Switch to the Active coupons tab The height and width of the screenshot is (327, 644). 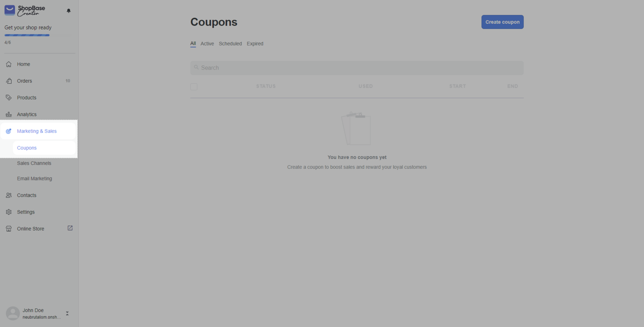tap(207, 44)
